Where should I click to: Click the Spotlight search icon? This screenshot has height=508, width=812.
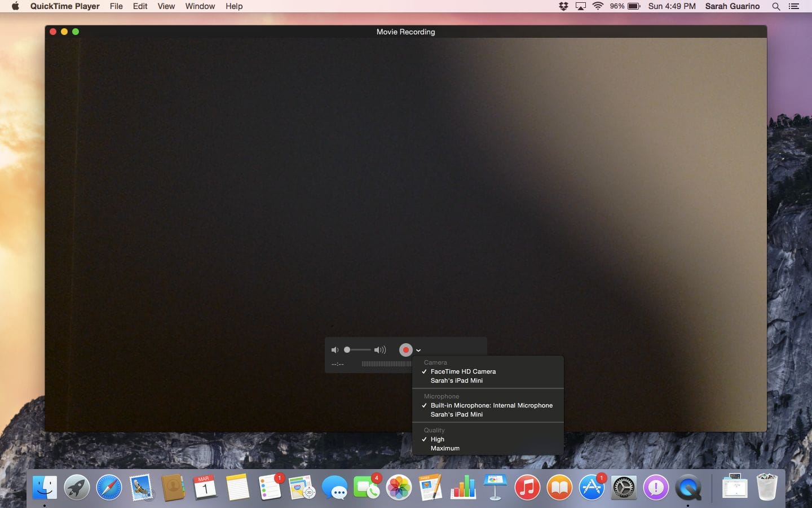tap(776, 6)
